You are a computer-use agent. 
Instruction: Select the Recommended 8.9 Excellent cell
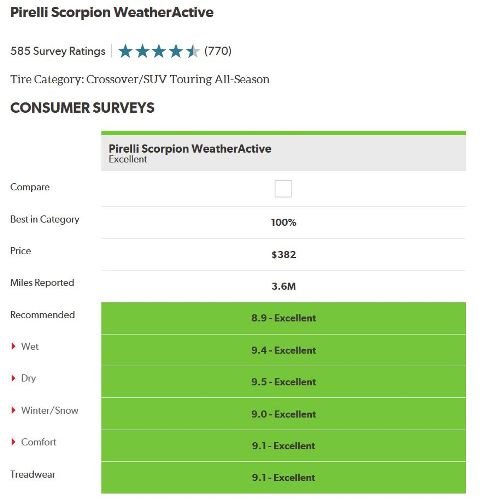[x=283, y=318]
